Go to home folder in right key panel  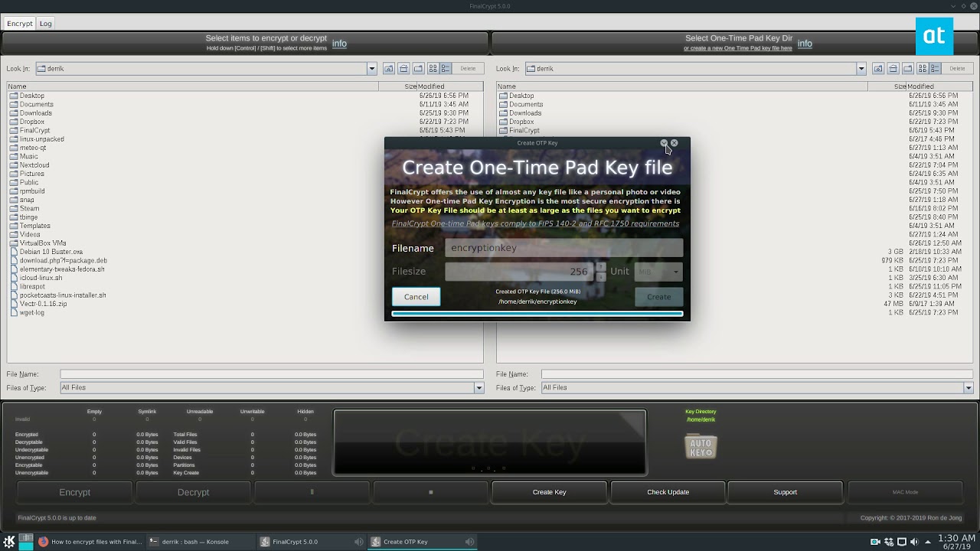[893, 68]
